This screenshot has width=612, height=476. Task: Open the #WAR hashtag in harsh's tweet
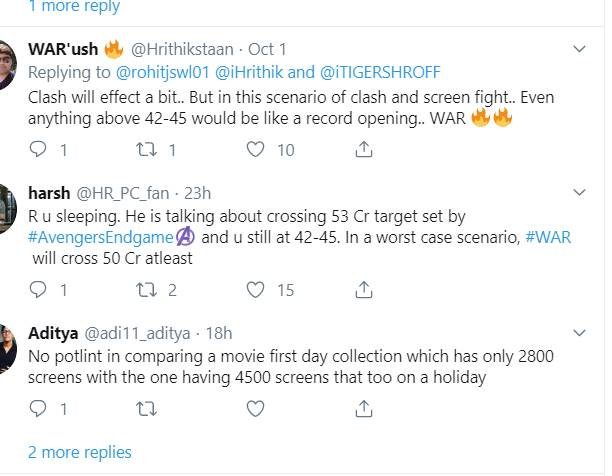pos(548,238)
